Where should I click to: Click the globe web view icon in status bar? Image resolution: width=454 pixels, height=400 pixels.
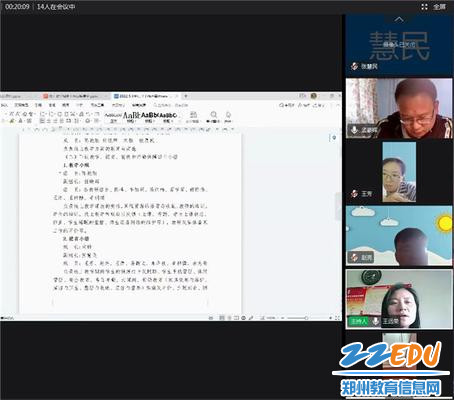pos(243,318)
